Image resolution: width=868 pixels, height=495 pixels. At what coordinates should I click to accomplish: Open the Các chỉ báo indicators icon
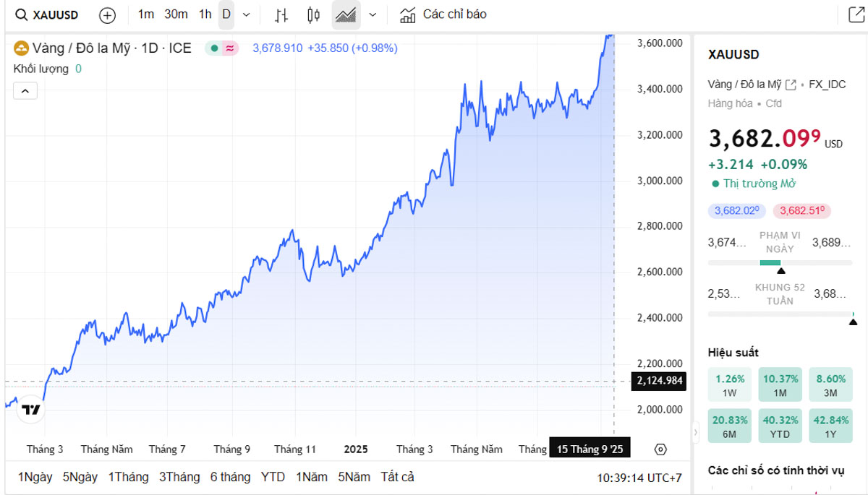[x=408, y=14]
